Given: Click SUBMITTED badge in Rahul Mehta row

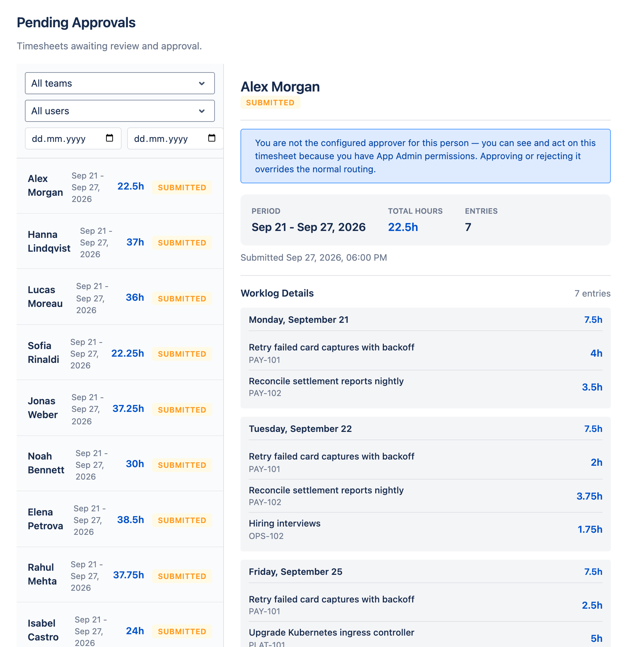Looking at the screenshot, I should coord(182,576).
